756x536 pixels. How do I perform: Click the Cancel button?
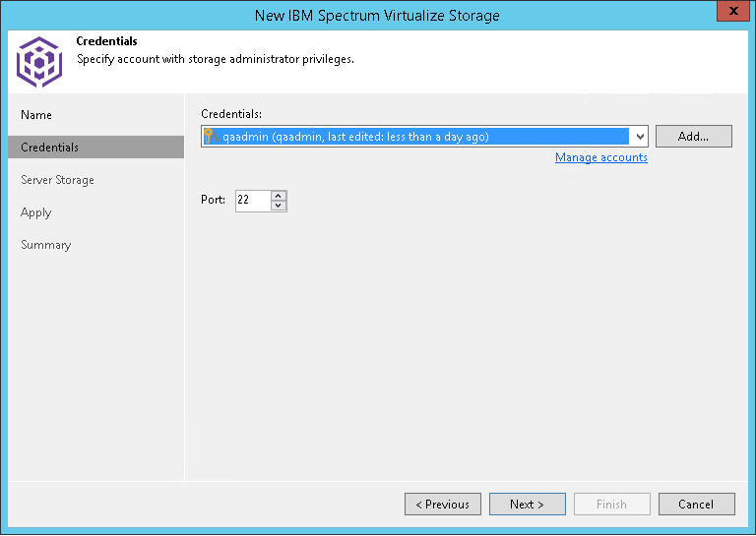tap(697, 505)
